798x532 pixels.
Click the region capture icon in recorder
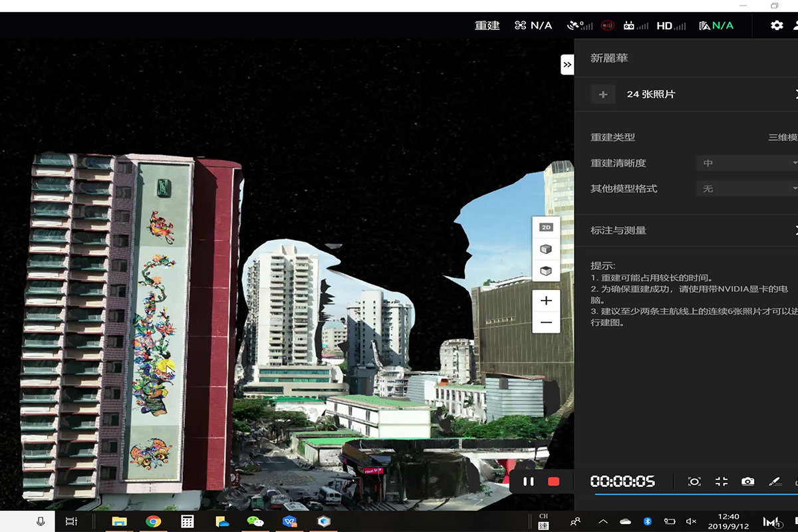(x=694, y=481)
